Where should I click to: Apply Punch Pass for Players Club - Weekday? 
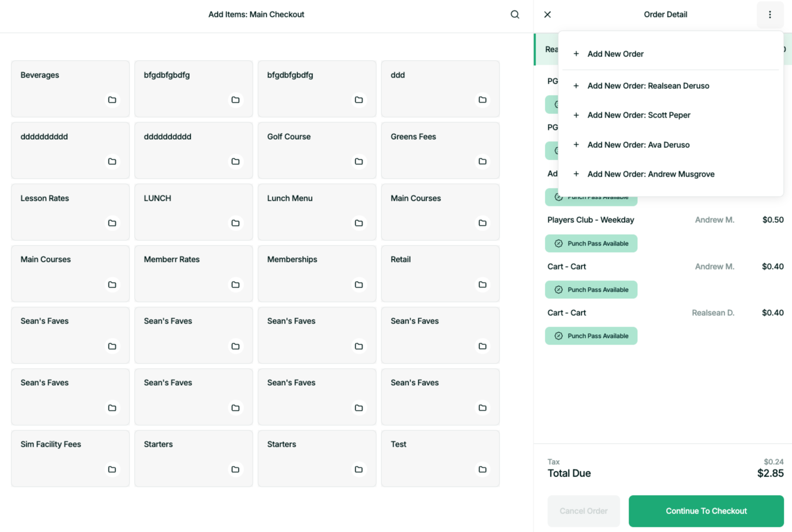[591, 243]
